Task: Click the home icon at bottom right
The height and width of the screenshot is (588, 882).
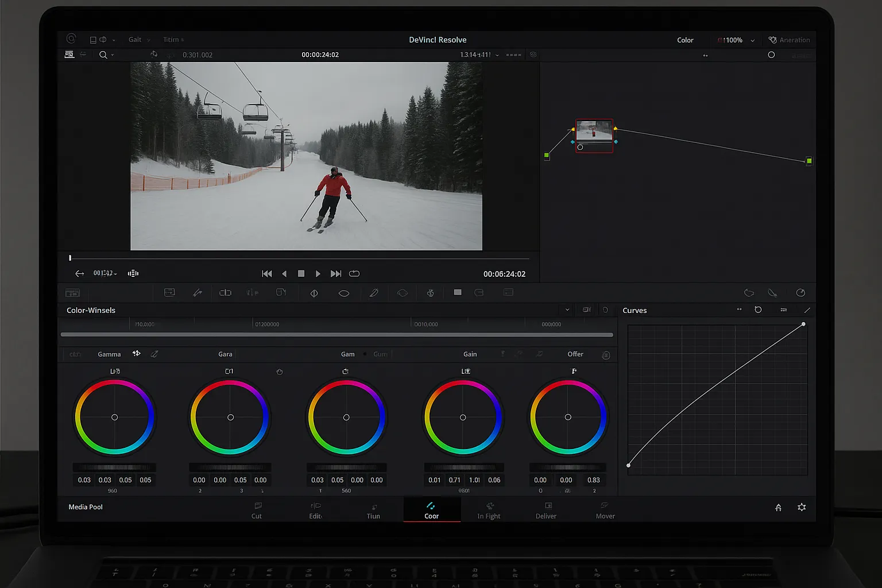Action: click(x=779, y=508)
